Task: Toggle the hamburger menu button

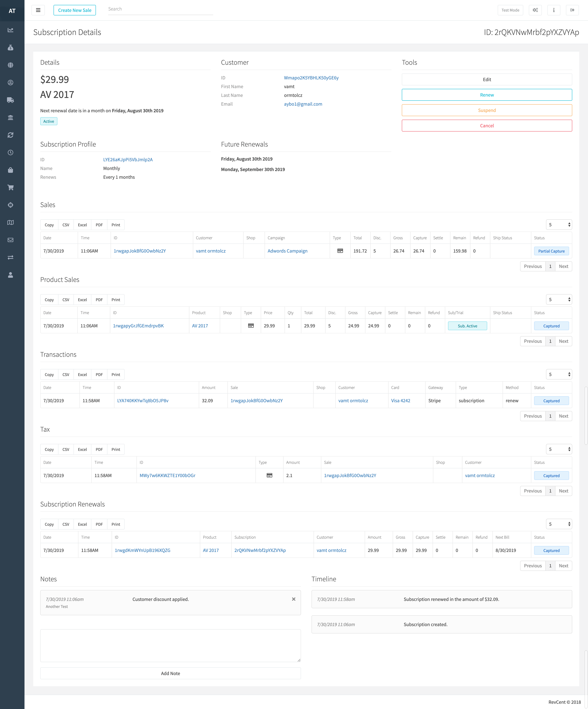Action: [38, 10]
